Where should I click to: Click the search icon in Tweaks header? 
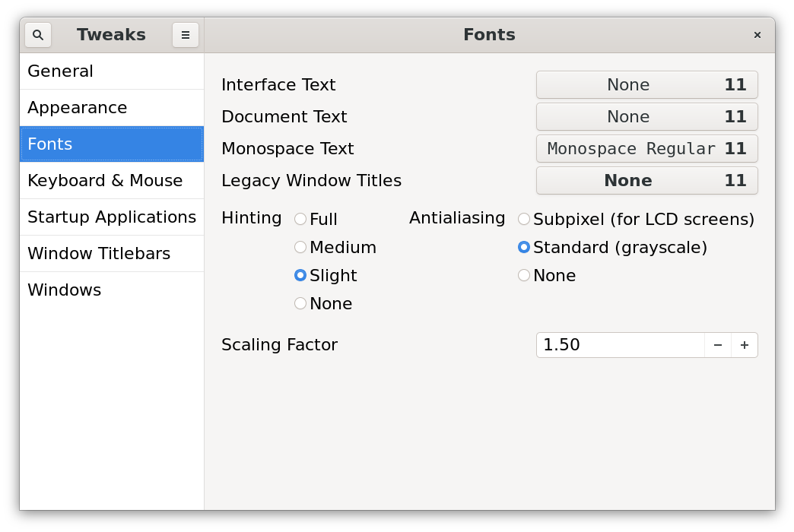click(x=38, y=35)
